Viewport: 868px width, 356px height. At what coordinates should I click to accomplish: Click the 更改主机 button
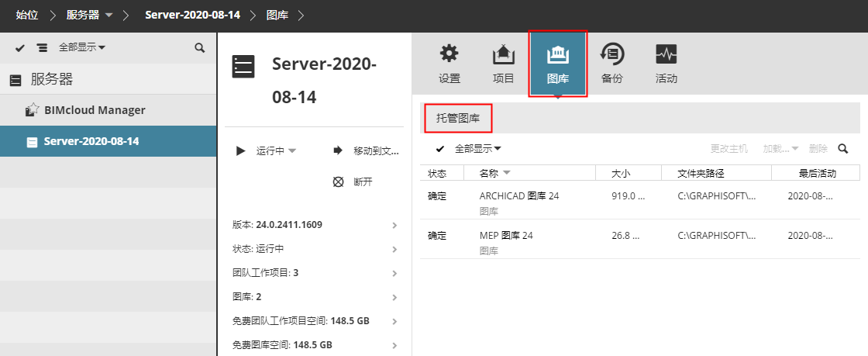coord(729,148)
